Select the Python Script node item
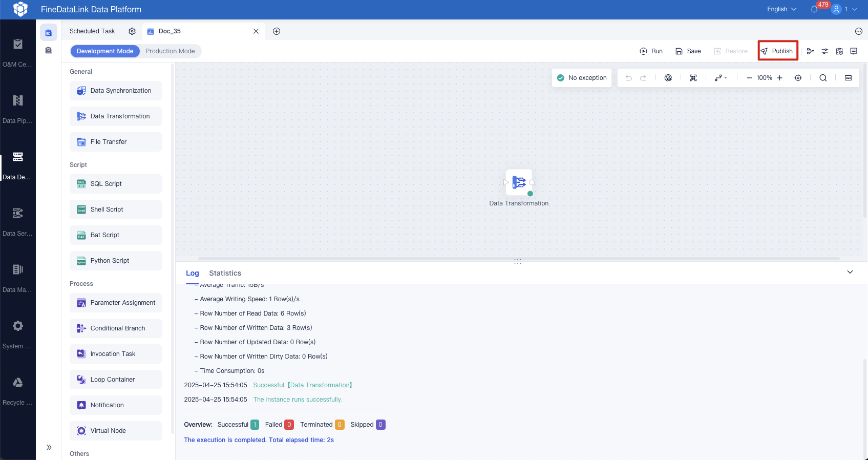868x460 pixels. tap(116, 261)
